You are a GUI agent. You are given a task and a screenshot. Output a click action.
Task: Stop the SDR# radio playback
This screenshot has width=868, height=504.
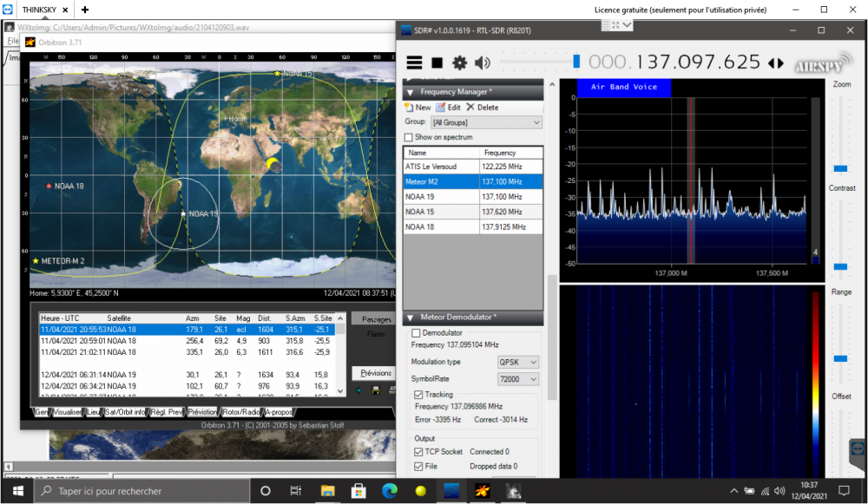click(437, 63)
